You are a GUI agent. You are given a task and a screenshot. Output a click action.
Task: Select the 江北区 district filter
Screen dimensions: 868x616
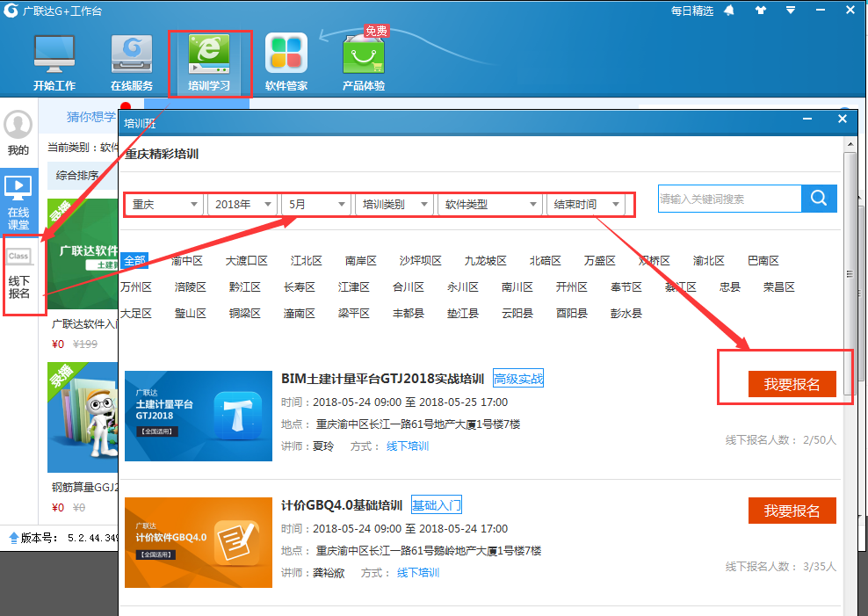[306, 261]
